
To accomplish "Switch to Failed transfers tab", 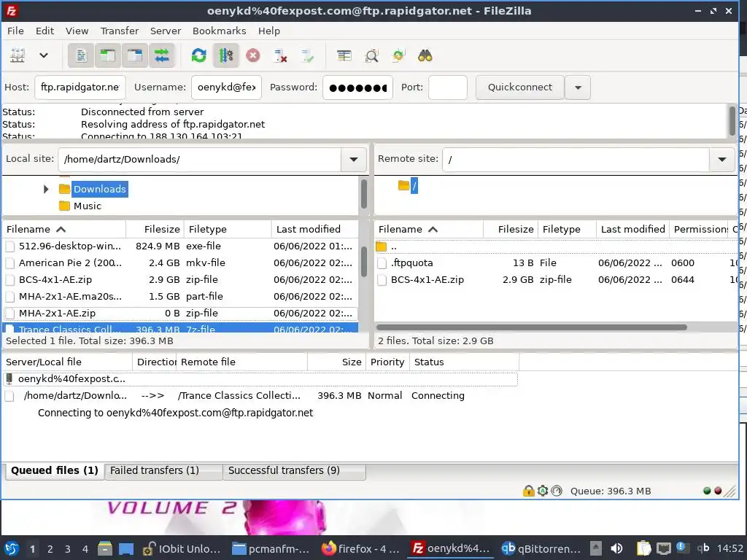I will [163, 470].
